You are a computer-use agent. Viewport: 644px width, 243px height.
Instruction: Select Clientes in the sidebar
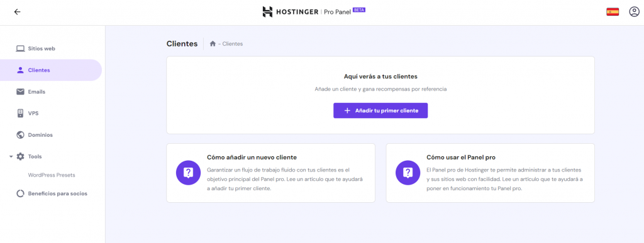click(x=51, y=70)
